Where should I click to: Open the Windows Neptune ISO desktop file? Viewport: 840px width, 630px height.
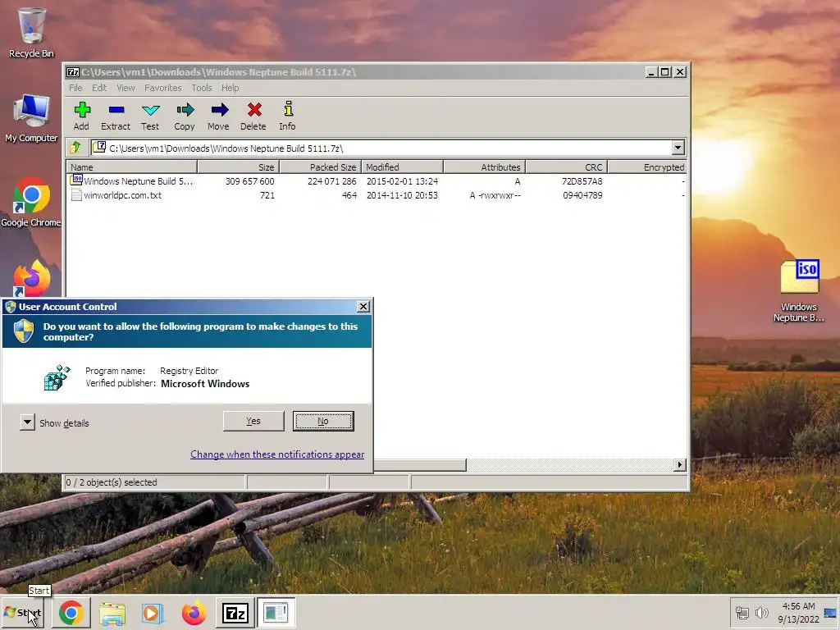tap(799, 291)
